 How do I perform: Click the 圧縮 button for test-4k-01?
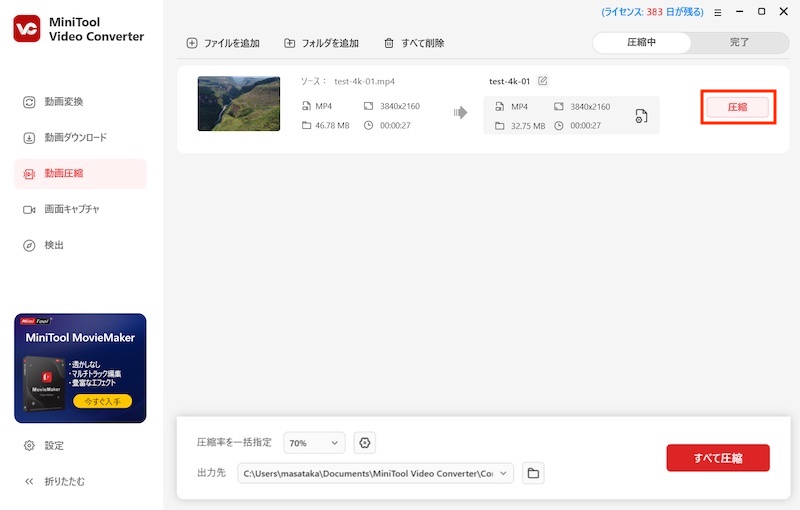[x=737, y=106]
